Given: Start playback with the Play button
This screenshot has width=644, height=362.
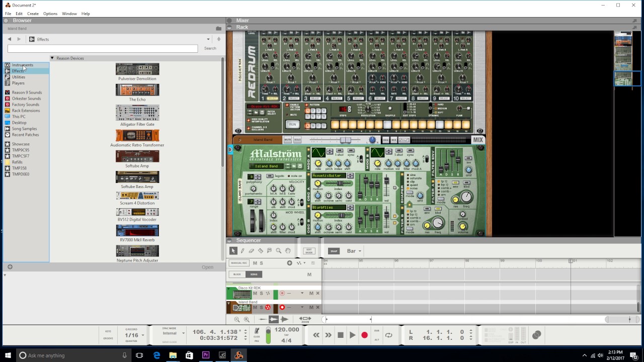Looking at the screenshot, I should [353, 335].
